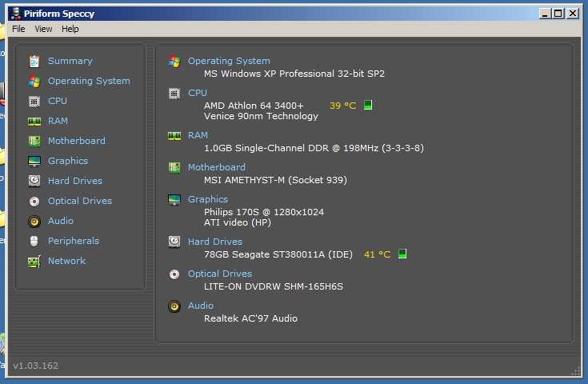
Task: Click '78GB Seagate ST380011A (IDE)' text
Action: pos(278,254)
